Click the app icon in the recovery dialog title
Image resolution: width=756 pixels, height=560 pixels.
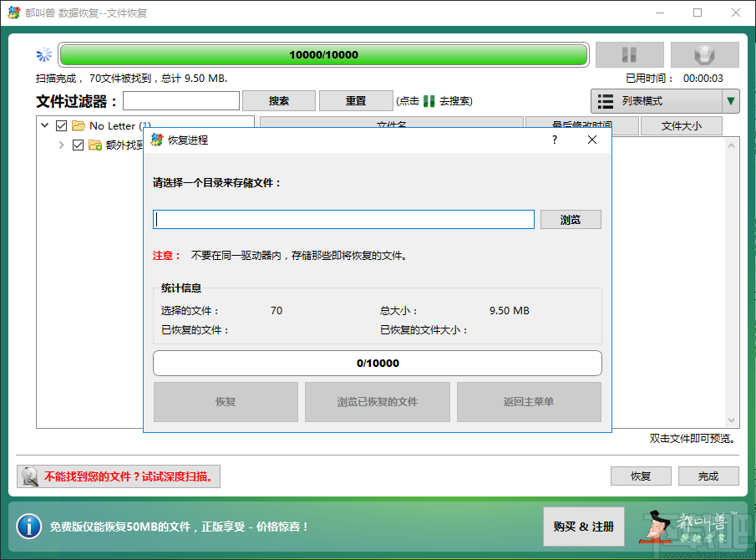point(157,140)
